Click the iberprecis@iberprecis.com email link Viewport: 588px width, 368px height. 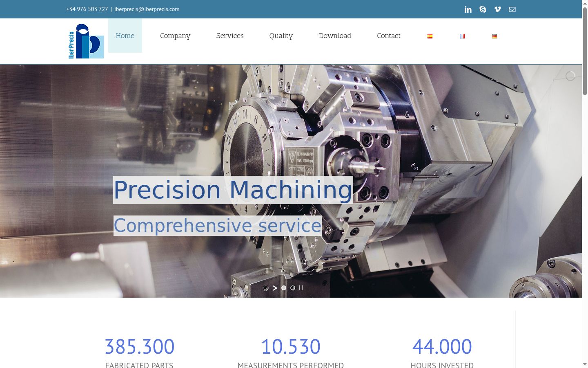pos(147,9)
